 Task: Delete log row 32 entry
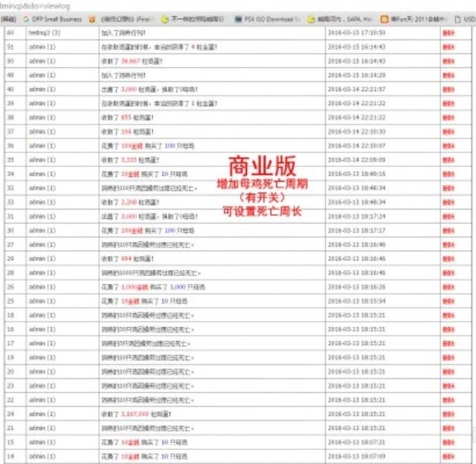pyautogui.click(x=448, y=188)
